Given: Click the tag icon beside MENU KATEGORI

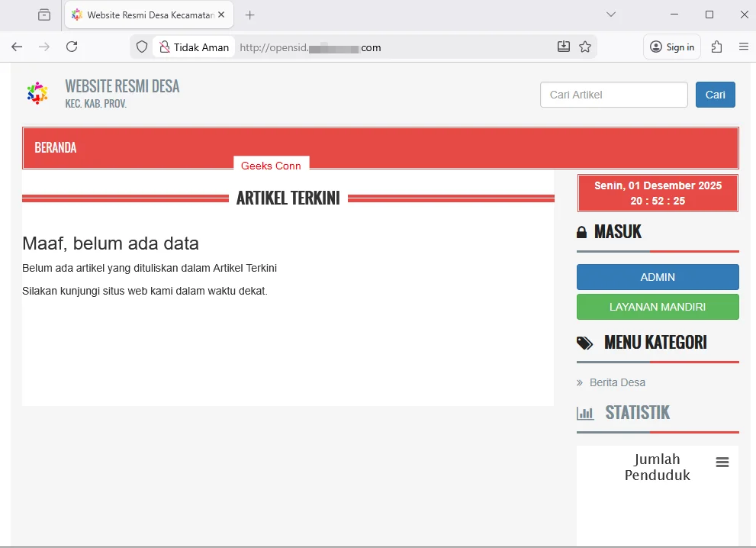Looking at the screenshot, I should (x=584, y=342).
